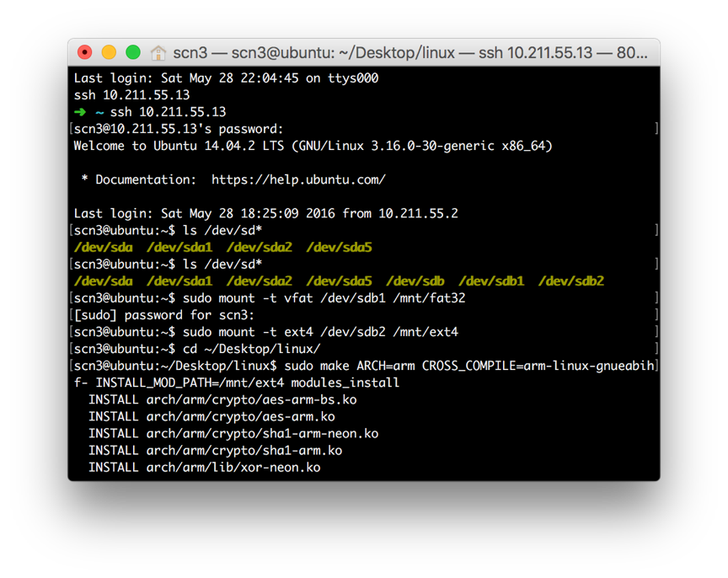This screenshot has width=728, height=578.
Task: Click the line 'Last login: Sat May 28 18:25:09 2016'
Action: tap(265, 213)
